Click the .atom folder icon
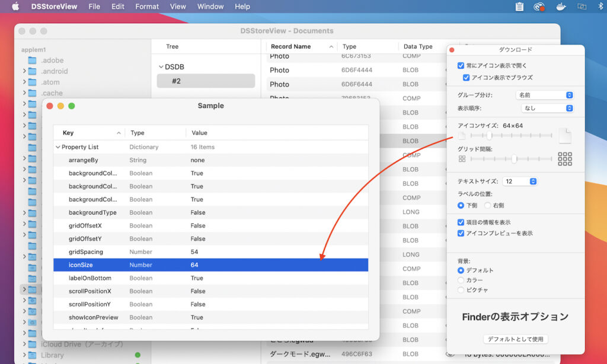 pyautogui.click(x=33, y=82)
